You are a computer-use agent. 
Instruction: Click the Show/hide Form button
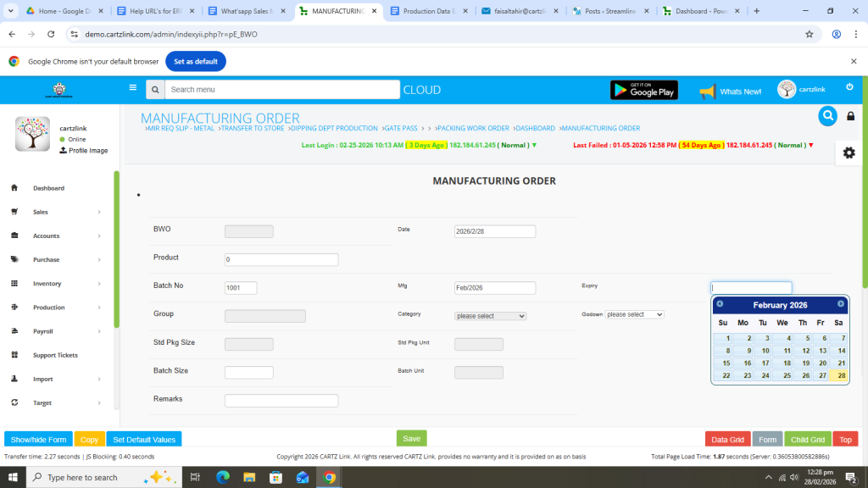pyautogui.click(x=38, y=440)
